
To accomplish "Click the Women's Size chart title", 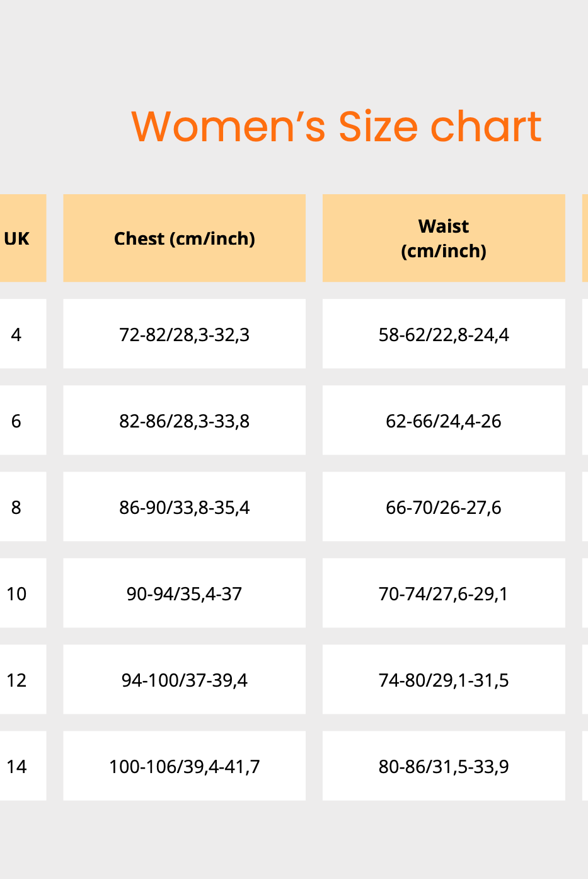I will coord(336,126).
